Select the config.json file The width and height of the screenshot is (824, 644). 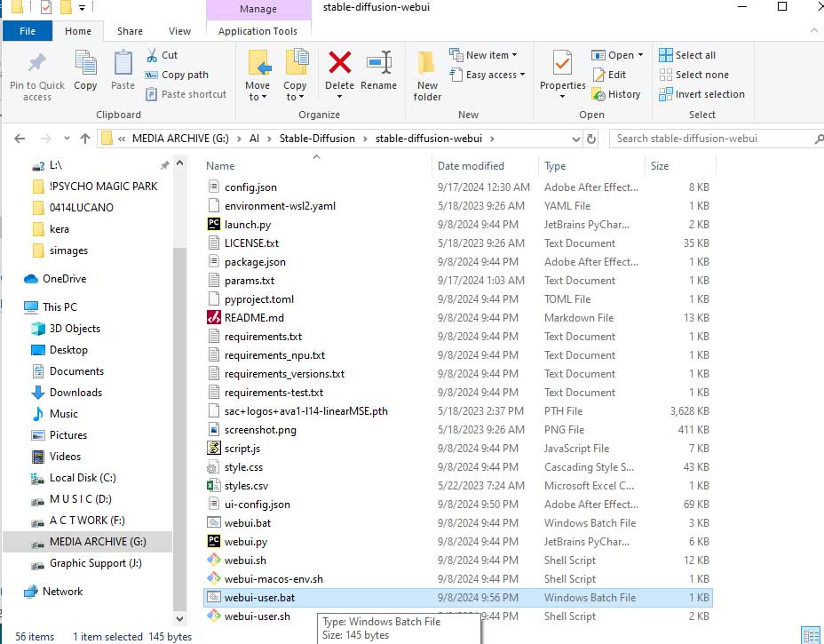click(457, 187)
